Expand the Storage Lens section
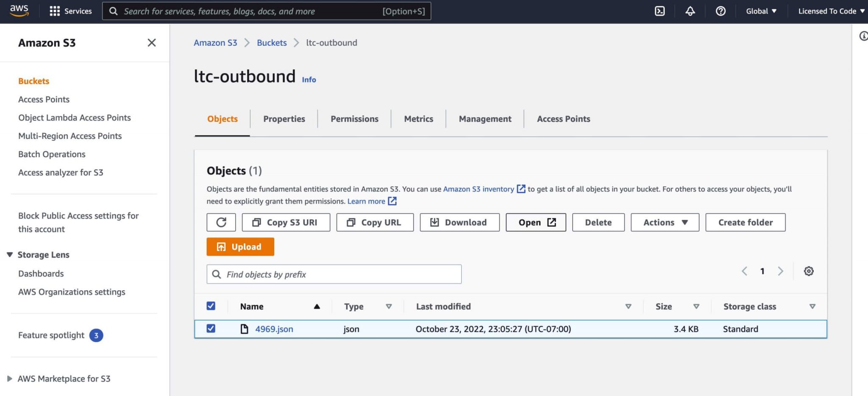Screen dimensions: 868x396 point(9,255)
